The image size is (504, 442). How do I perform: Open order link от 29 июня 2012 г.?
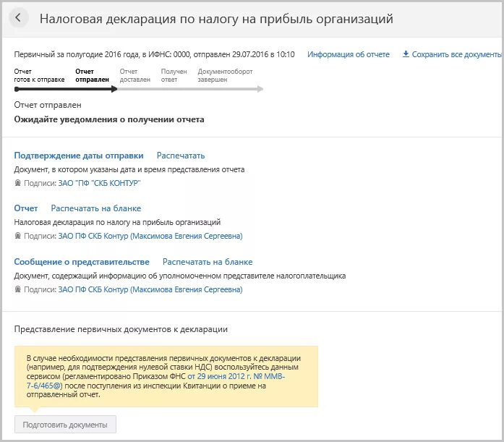click(x=236, y=376)
